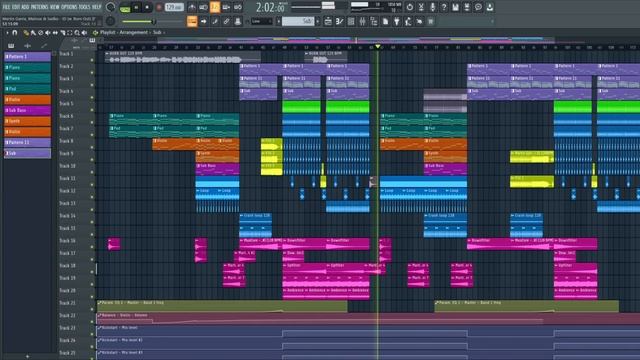This screenshot has width=640, height=360.
Task: Toggle the multilink to controllers icon
Action: (x=226, y=21)
